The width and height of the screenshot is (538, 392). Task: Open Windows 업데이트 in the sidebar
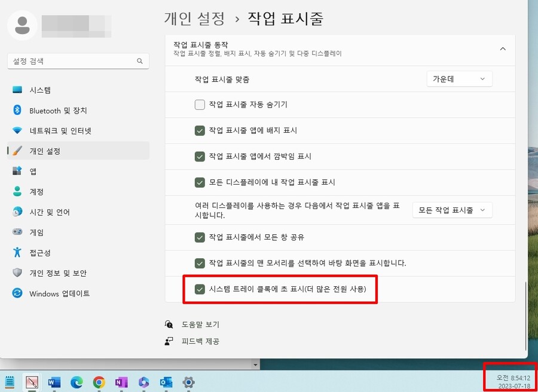pyautogui.click(x=78, y=293)
